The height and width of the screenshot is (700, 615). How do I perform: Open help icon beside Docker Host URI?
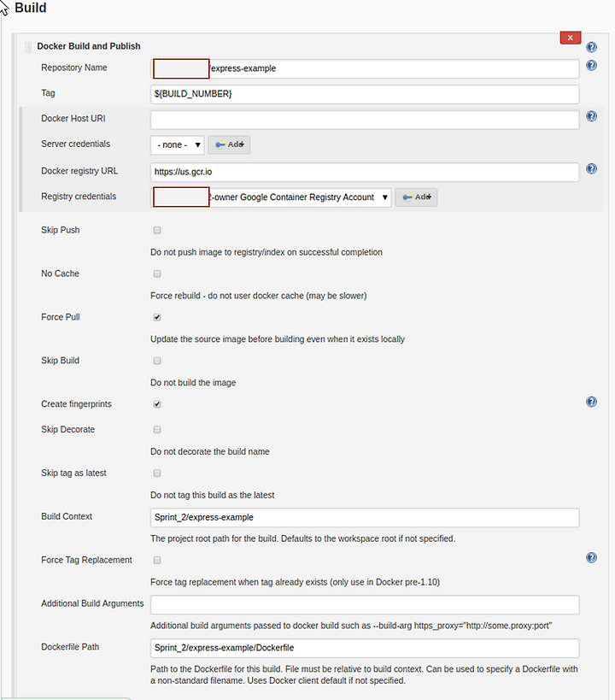591,116
